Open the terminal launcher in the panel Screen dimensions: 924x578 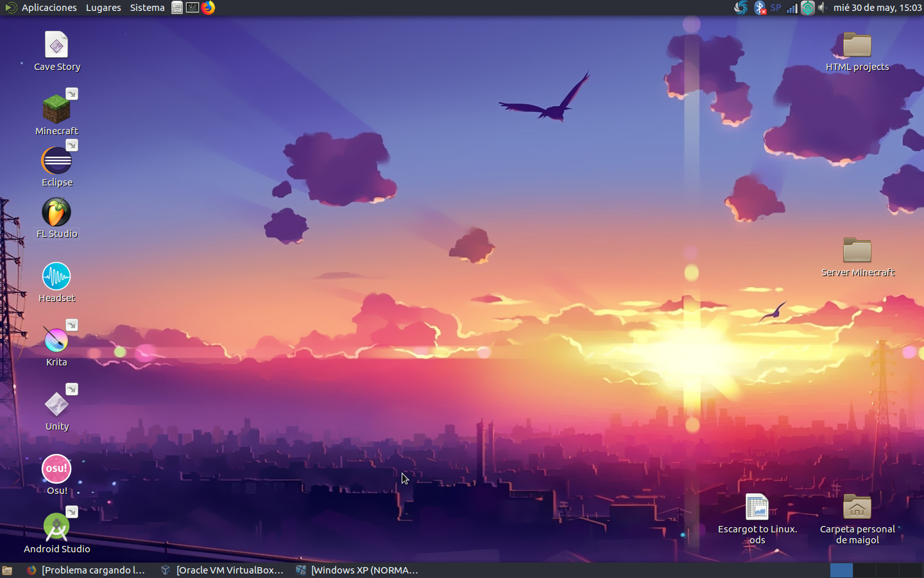coord(193,8)
